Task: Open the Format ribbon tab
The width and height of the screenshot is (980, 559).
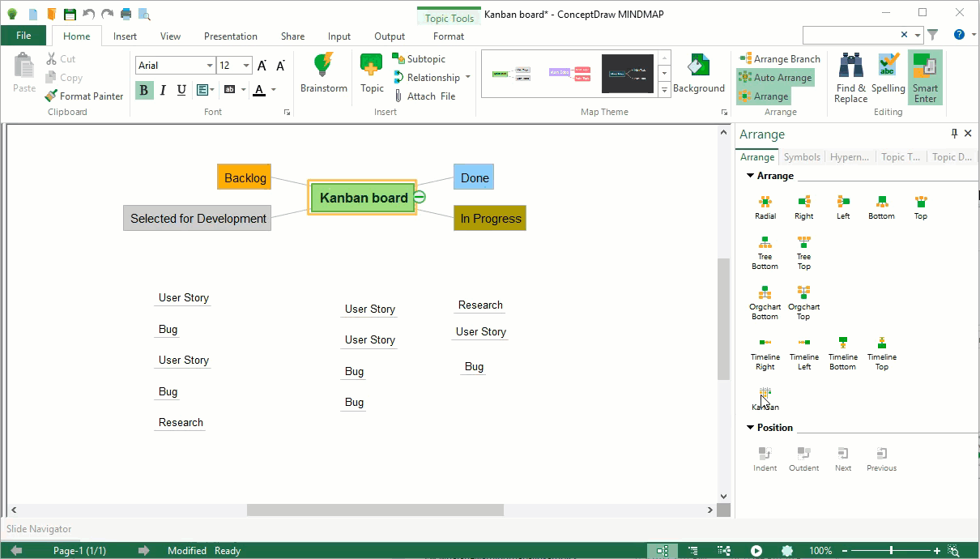Action: (449, 36)
